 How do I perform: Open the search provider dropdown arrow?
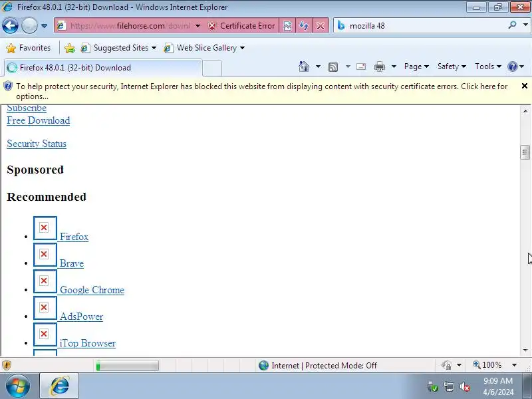[x=525, y=25]
